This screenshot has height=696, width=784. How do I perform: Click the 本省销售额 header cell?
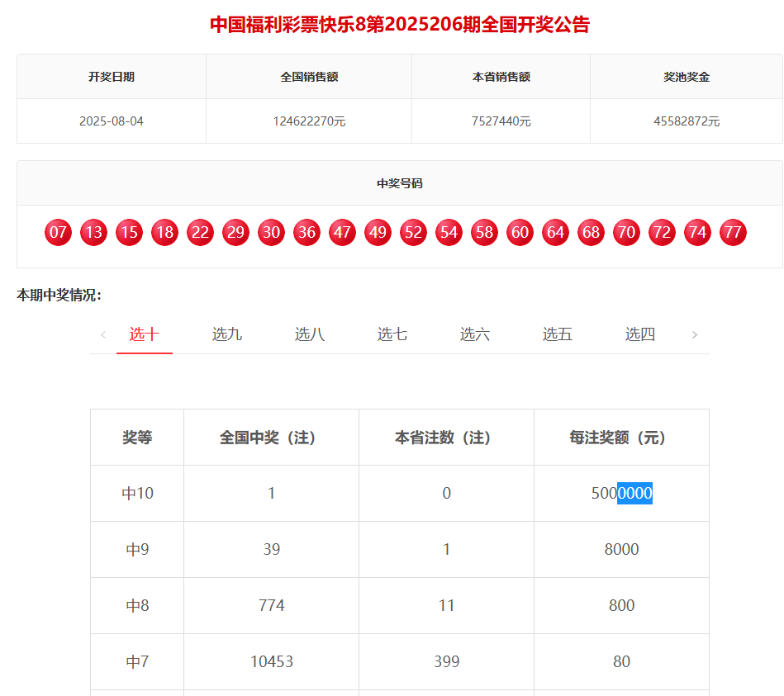pos(501,77)
